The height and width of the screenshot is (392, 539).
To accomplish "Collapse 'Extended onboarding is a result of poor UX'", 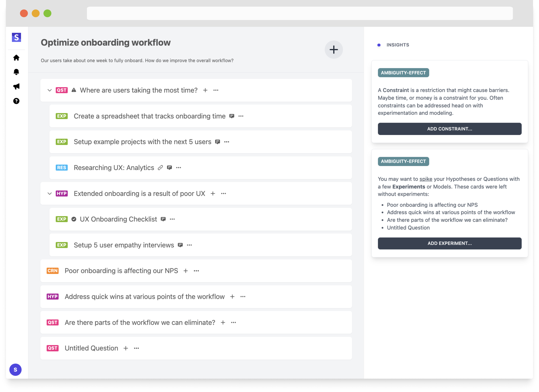I will pos(49,194).
